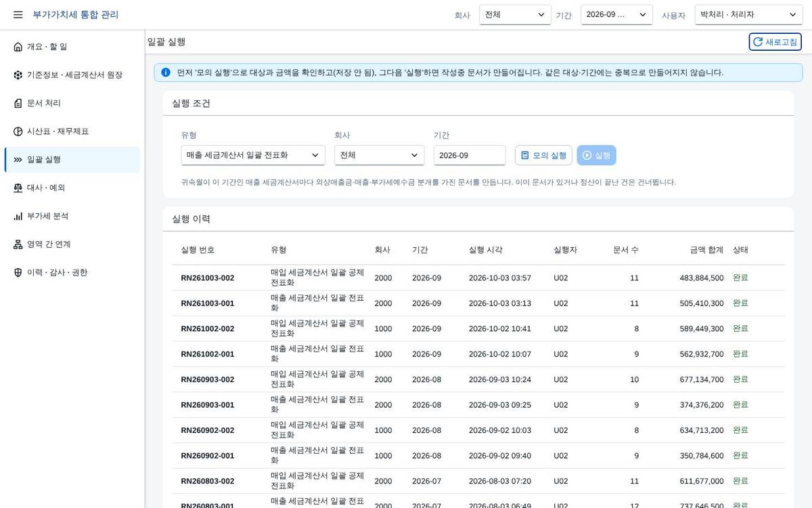Select run number RN260902-002
This screenshot has height=508, width=812.
[x=208, y=430]
